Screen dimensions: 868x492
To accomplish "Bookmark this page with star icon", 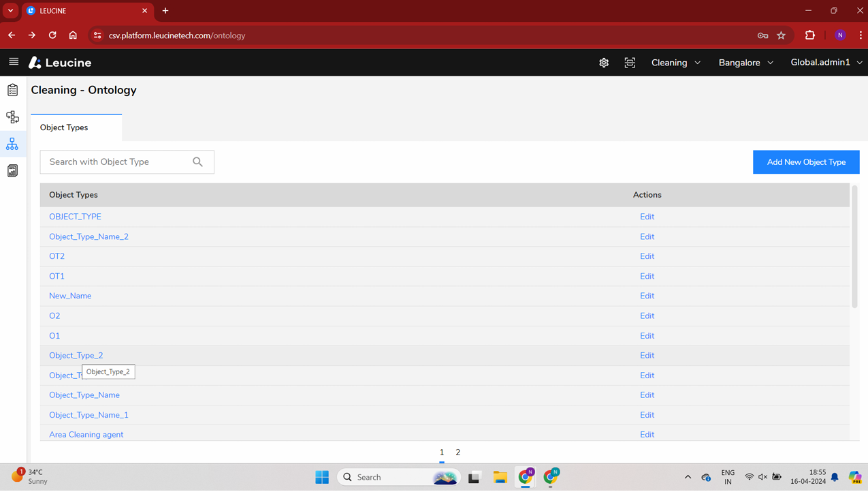I will (781, 35).
